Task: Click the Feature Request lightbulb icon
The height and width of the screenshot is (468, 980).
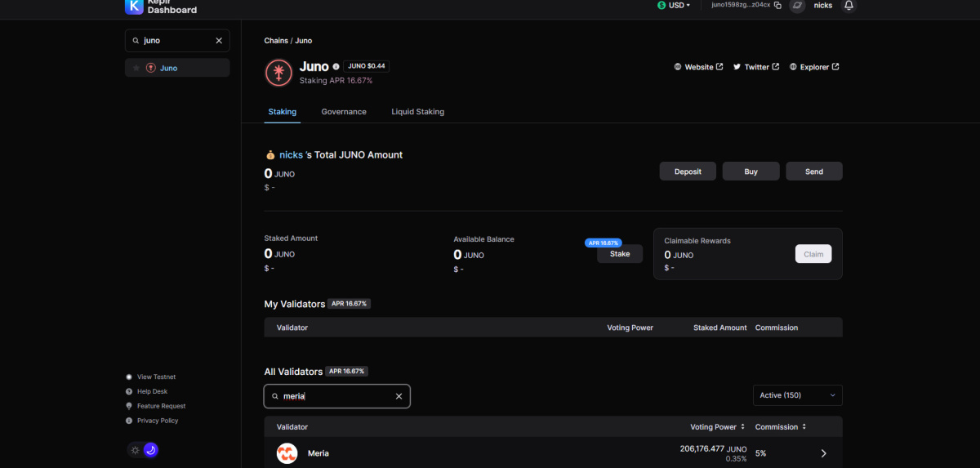Action: [129, 406]
